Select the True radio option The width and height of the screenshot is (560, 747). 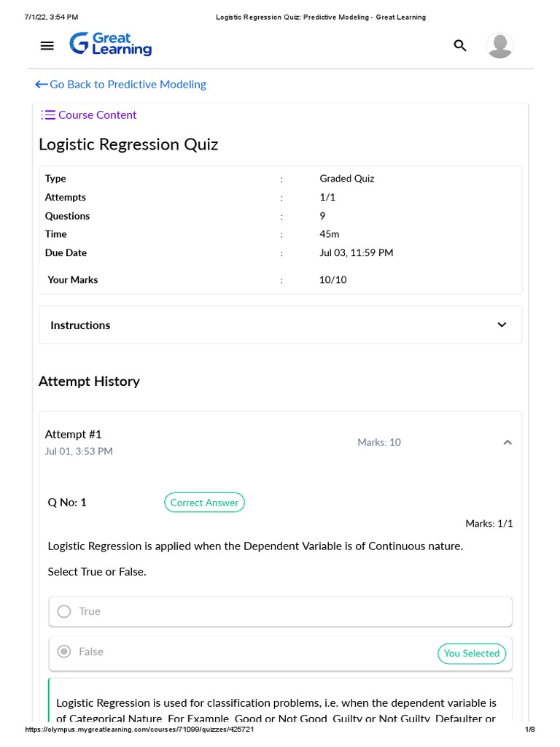click(64, 611)
